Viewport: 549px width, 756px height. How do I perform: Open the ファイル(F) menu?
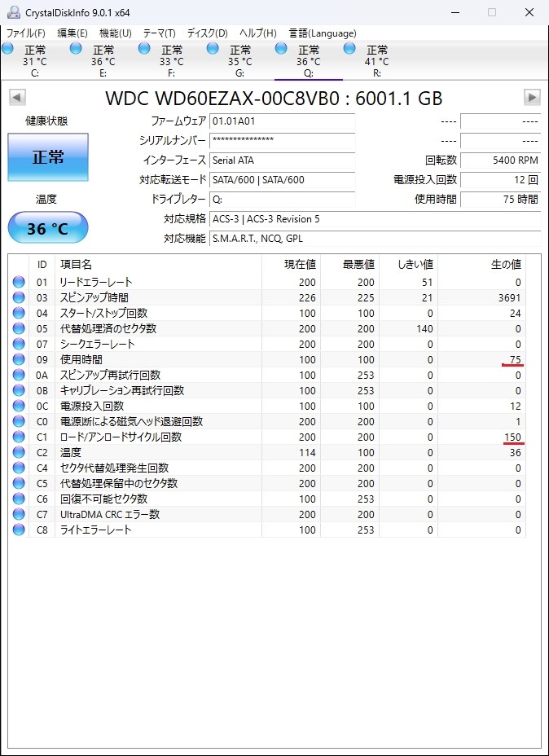tap(25, 33)
